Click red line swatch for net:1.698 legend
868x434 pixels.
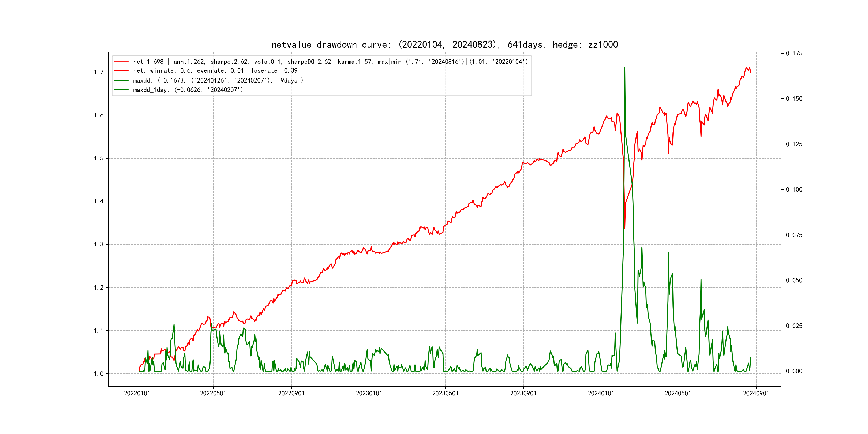pyautogui.click(x=121, y=62)
